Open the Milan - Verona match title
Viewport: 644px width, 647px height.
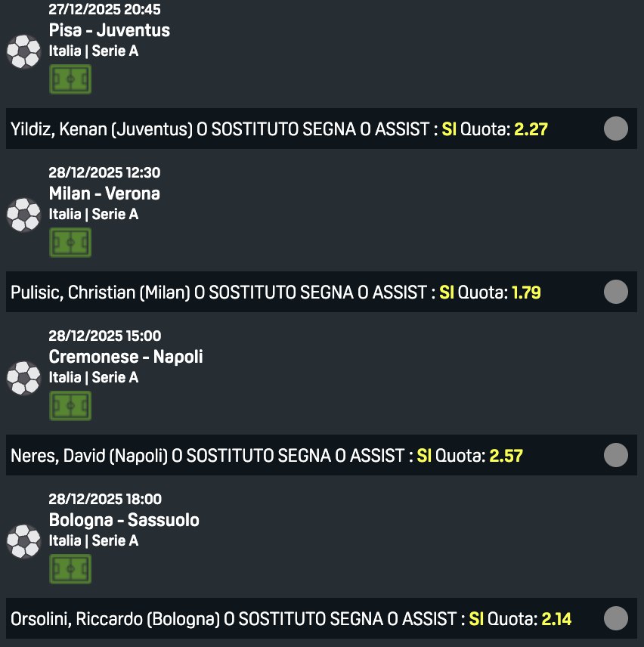104,193
